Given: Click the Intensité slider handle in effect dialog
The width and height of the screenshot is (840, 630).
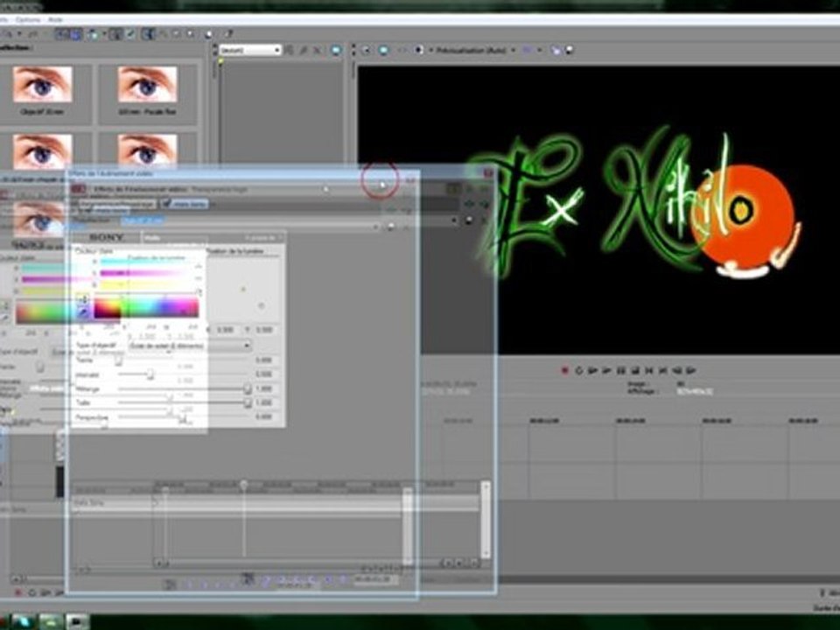Looking at the screenshot, I should (150, 374).
